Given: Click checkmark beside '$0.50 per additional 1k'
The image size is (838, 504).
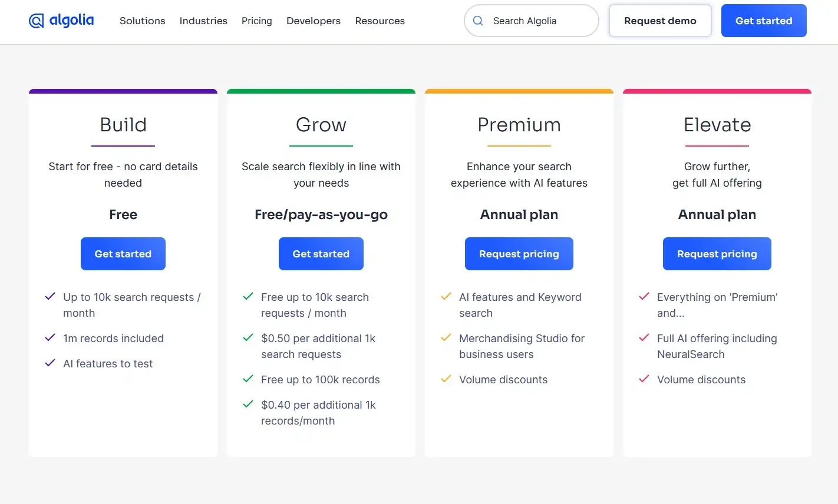Looking at the screenshot, I should [248, 337].
